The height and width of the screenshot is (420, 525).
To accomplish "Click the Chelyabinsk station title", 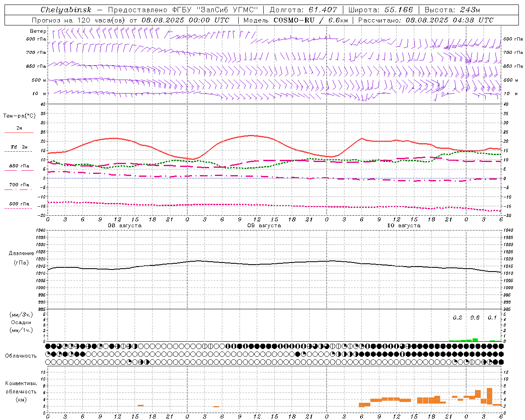I will pos(66,10).
